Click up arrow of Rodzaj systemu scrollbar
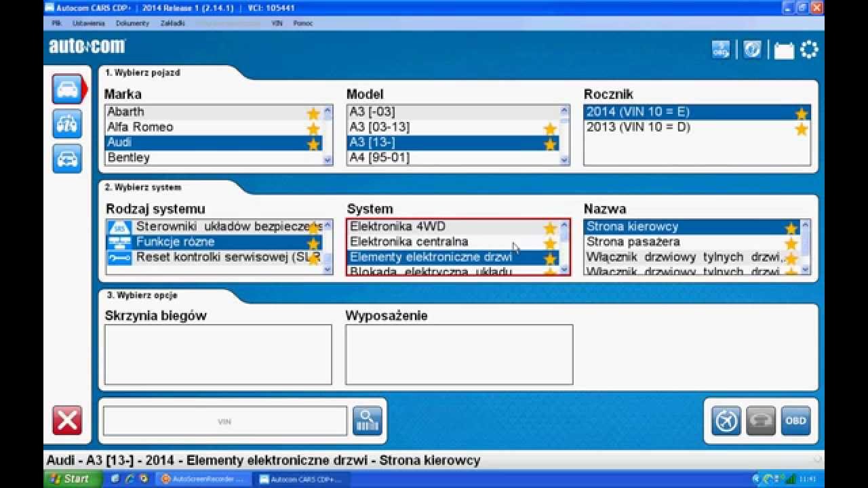This screenshot has width=868, height=488. point(328,225)
